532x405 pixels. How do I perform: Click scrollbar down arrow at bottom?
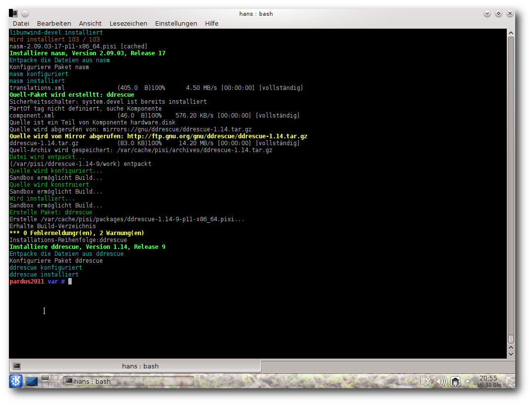tap(511, 355)
